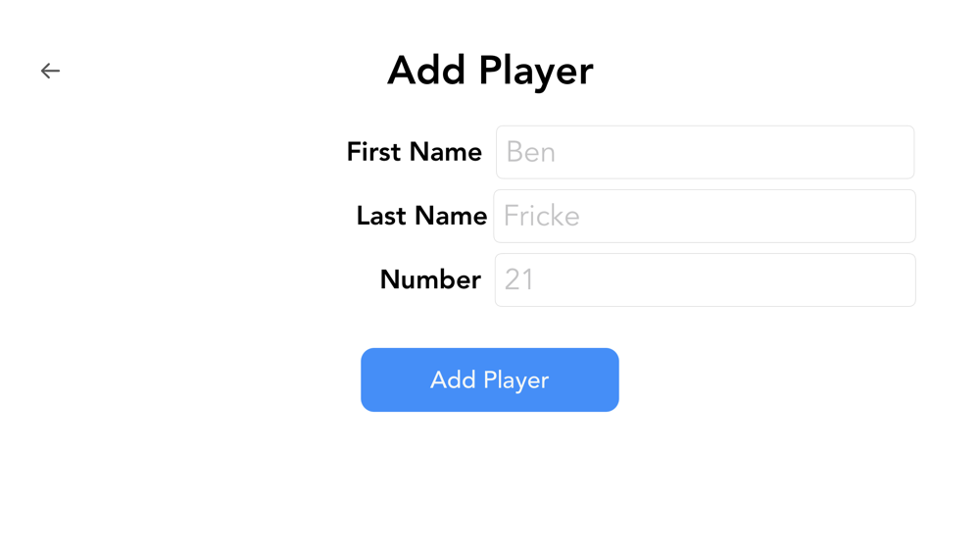
Task: Select the top form field for first name
Action: 705,152
